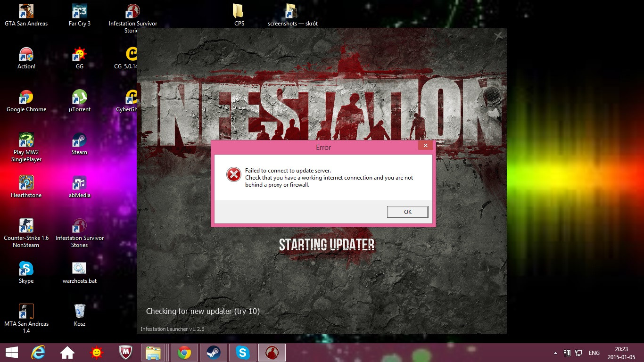Close the Infestation Launcher window
Image resolution: width=644 pixels, height=362 pixels.
[x=498, y=36]
